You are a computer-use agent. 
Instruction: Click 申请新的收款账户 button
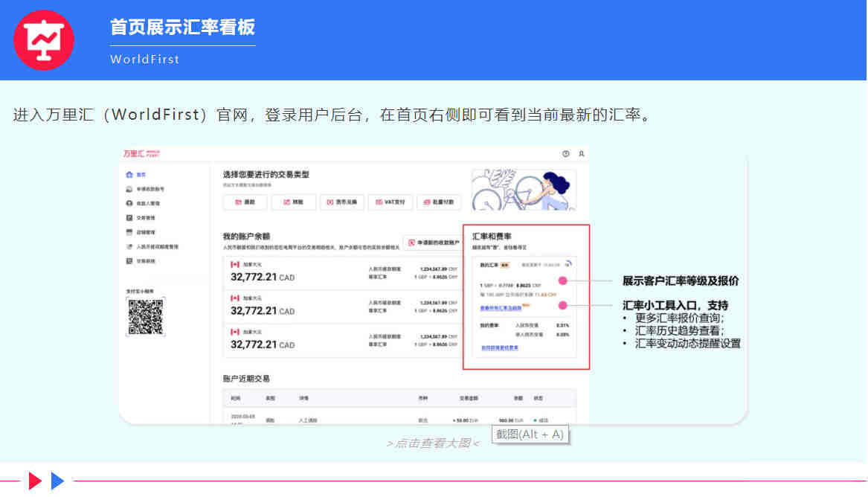point(434,243)
